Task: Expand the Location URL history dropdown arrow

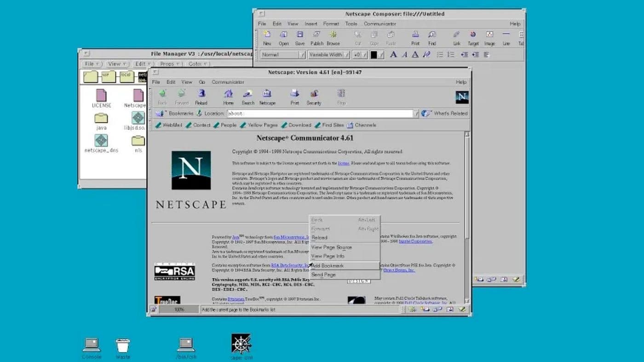Action: click(416, 113)
